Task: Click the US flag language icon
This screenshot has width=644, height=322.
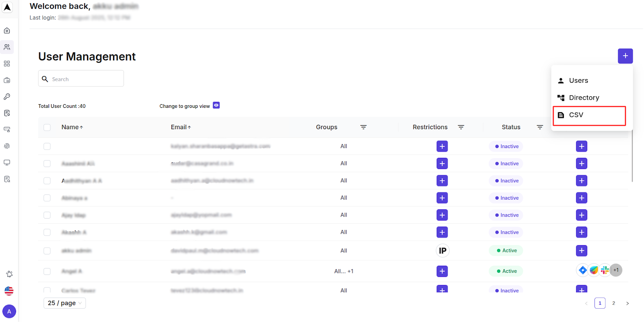Action: 9,291
